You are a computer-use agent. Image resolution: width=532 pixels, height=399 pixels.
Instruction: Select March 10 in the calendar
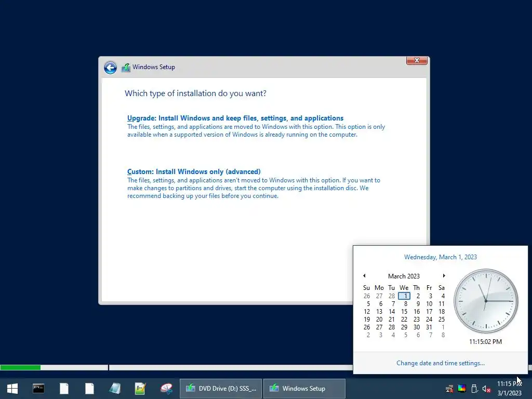[x=429, y=303]
